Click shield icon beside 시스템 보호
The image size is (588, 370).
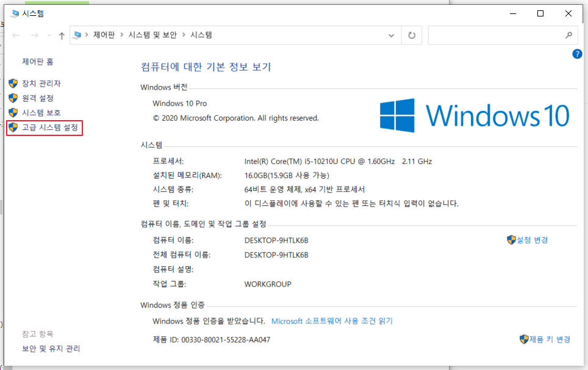point(13,112)
